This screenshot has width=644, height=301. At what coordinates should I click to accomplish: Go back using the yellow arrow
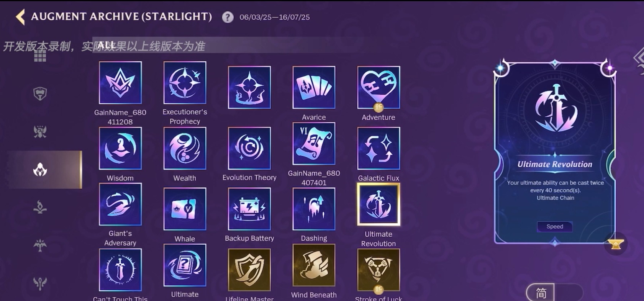(20, 17)
